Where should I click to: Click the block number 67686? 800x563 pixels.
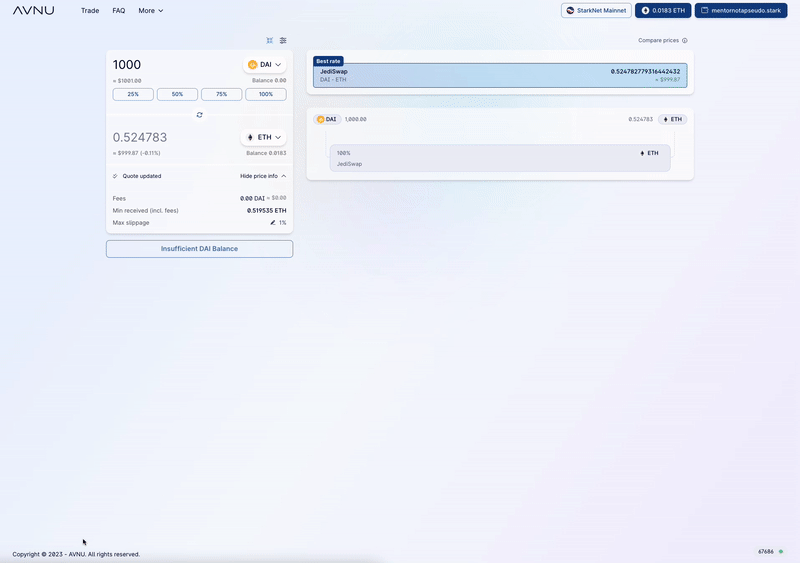tap(766, 552)
